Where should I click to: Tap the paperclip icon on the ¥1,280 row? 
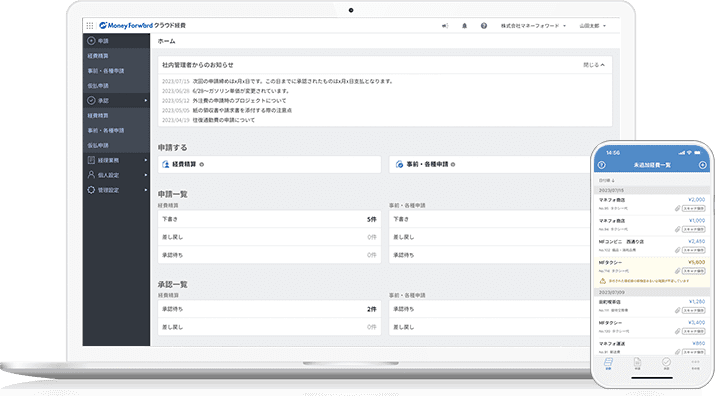coord(678,310)
